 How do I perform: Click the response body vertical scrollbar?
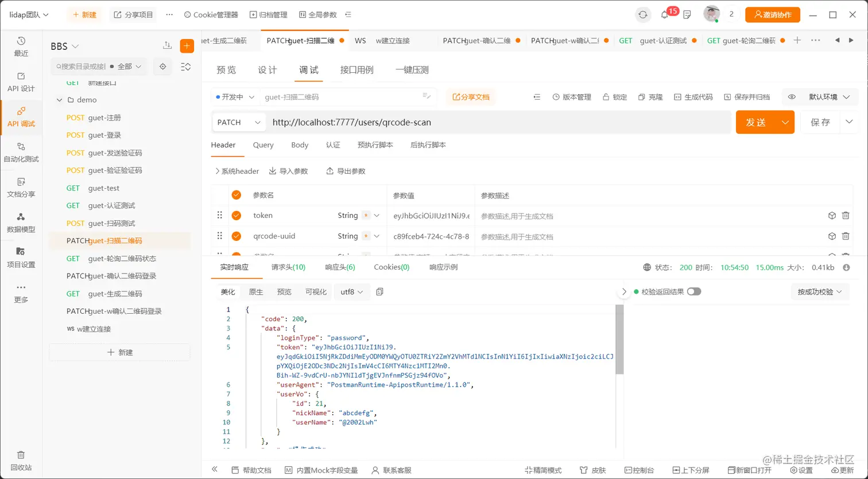619,340
